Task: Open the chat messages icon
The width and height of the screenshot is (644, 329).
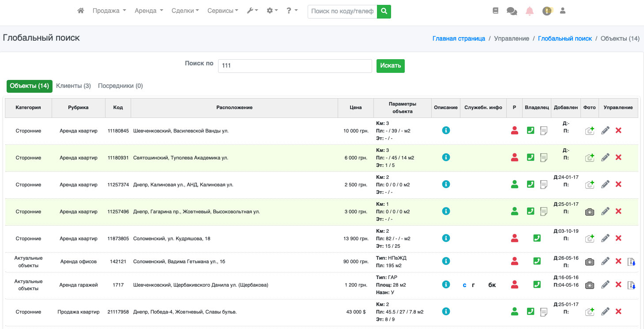Action: (x=512, y=11)
